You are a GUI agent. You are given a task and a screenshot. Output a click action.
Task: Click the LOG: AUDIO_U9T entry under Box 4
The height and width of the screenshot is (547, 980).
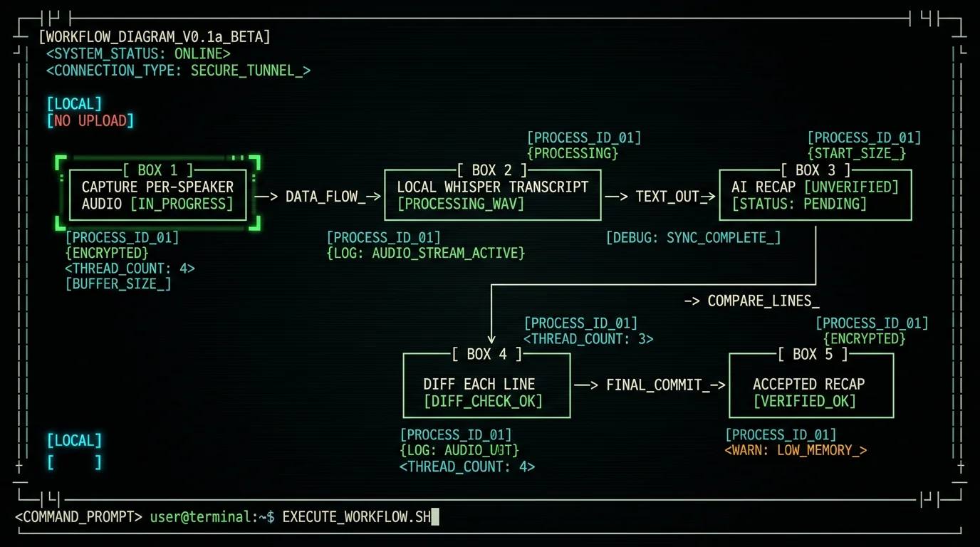click(459, 450)
